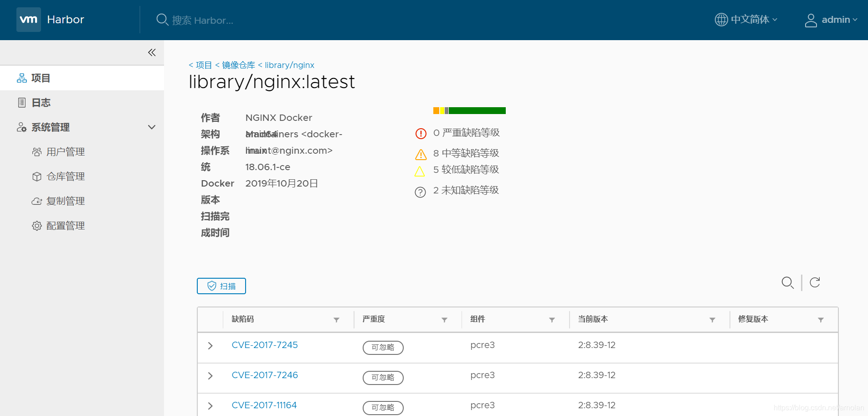Refresh the vulnerability list
This screenshot has height=416, width=868.
click(x=815, y=282)
